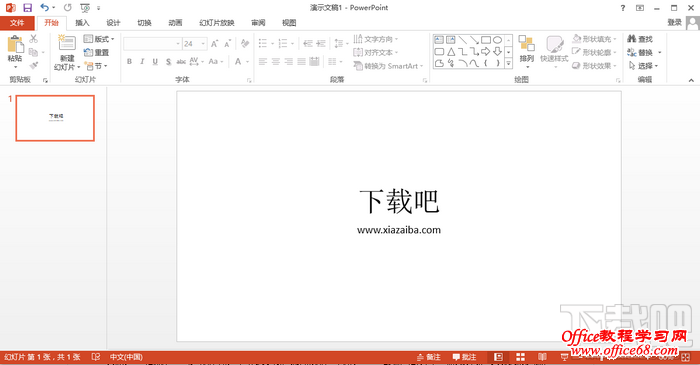The image size is (700, 365).
Task: Click the New Slide icon
Action: point(67,43)
